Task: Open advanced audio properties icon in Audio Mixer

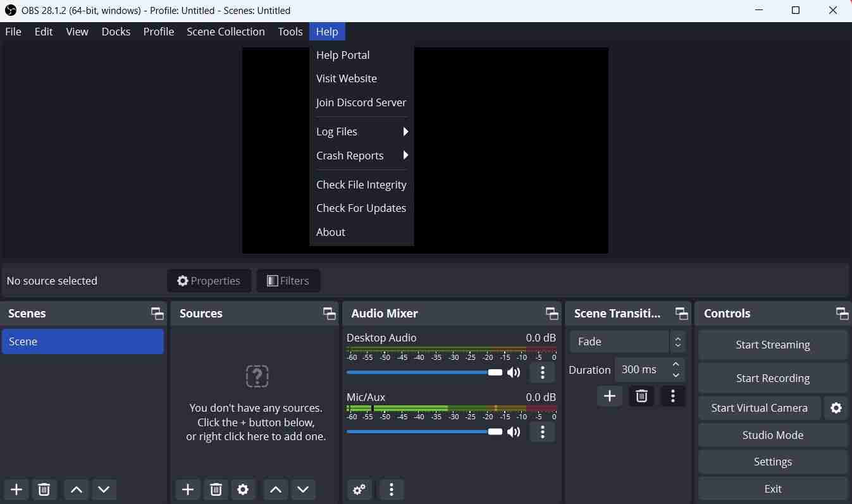Action: (x=359, y=489)
